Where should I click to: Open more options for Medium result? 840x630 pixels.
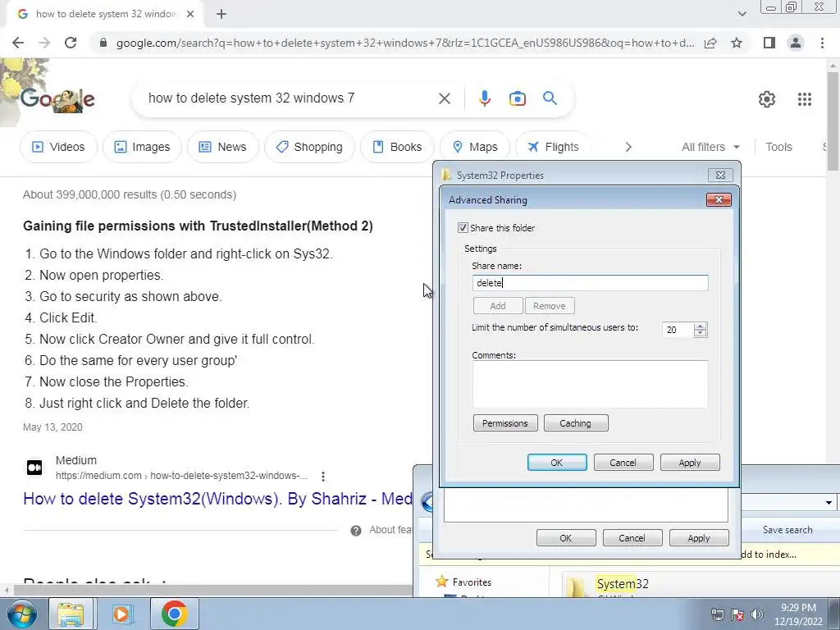323,477
